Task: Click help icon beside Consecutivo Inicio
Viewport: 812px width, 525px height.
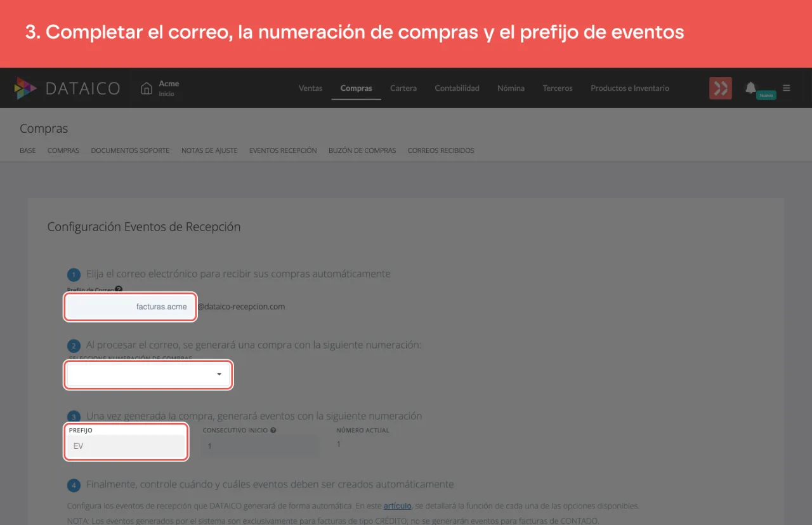Action: click(273, 430)
